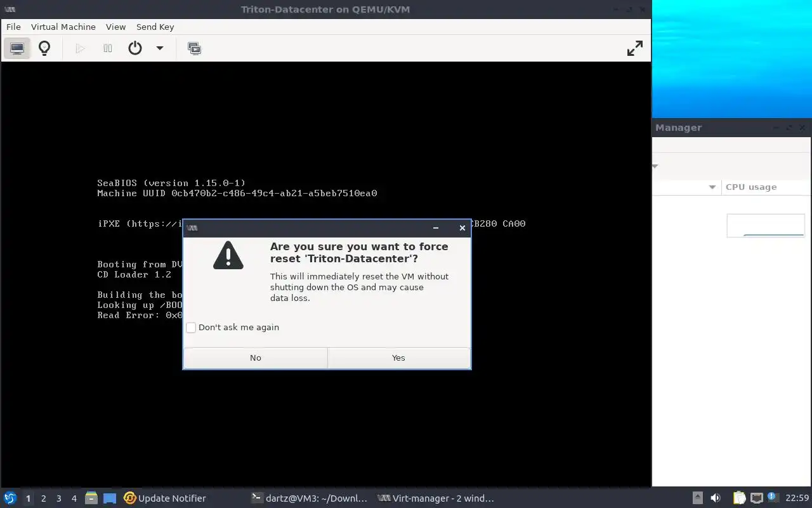Open the File menu

coord(13,27)
